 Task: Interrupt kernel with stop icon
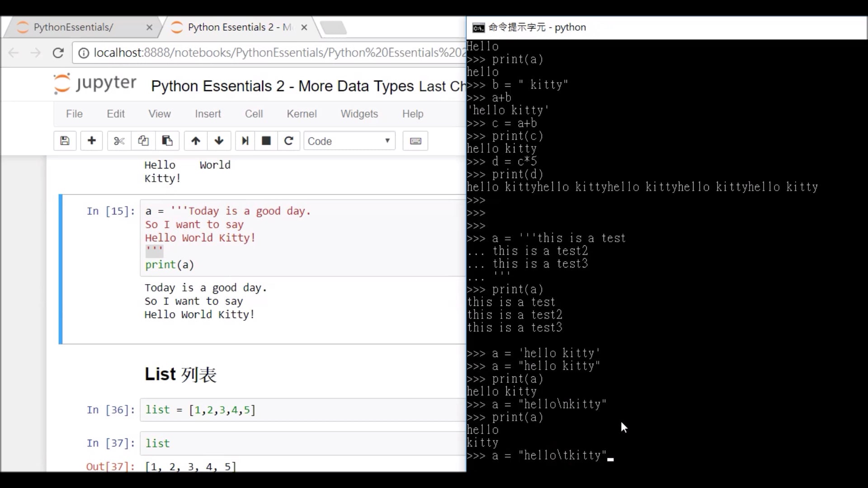pos(266,141)
